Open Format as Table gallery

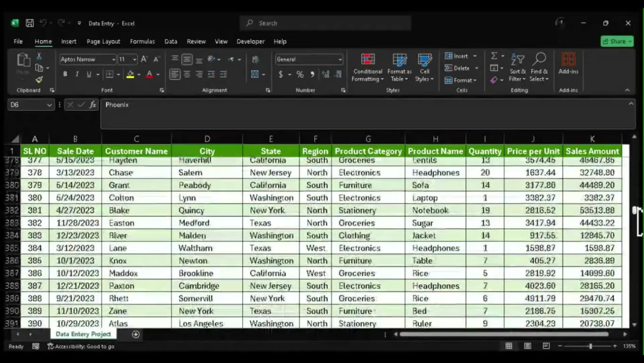[x=399, y=68]
